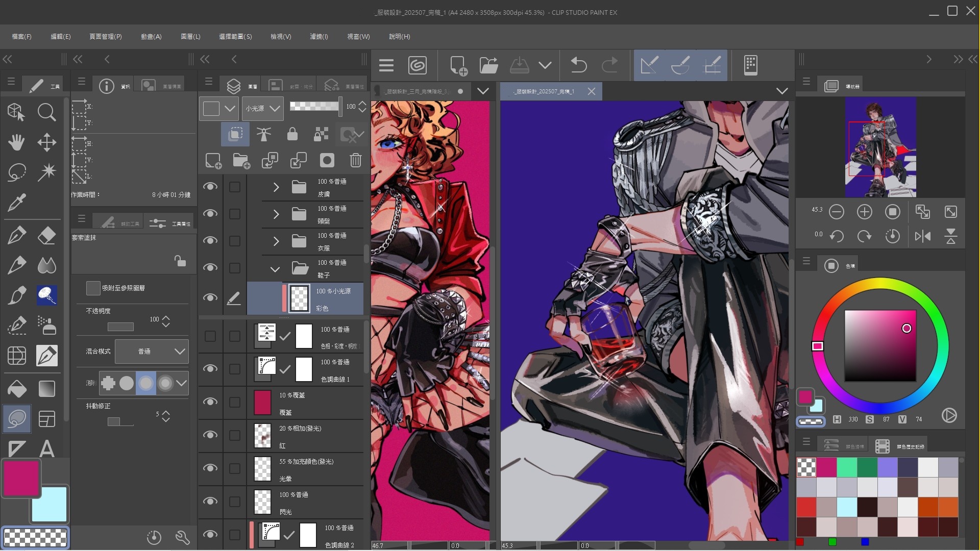Image resolution: width=980 pixels, height=551 pixels.
Task: Select the Gradient tool
Action: (x=46, y=389)
